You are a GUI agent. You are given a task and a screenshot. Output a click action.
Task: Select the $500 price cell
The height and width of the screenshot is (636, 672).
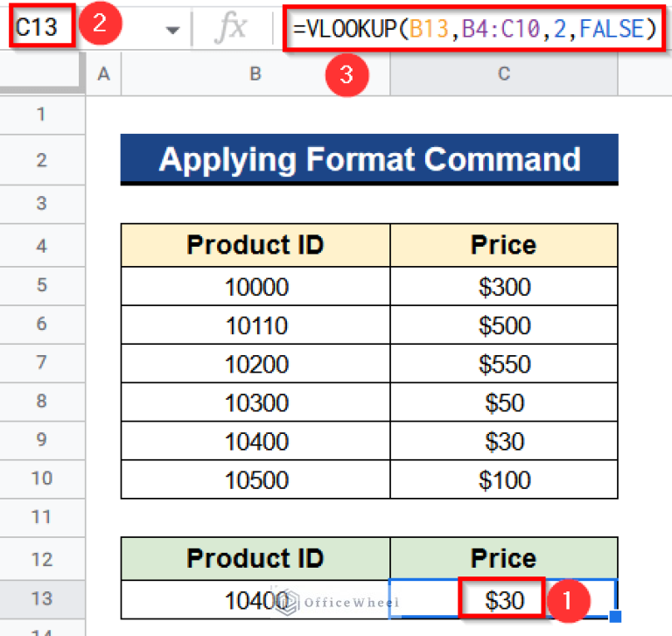click(x=504, y=325)
